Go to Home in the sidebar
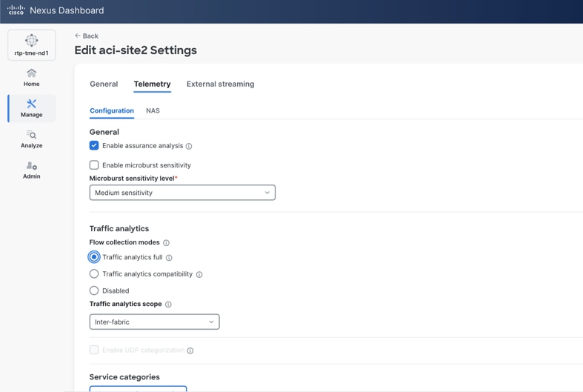 click(32, 77)
